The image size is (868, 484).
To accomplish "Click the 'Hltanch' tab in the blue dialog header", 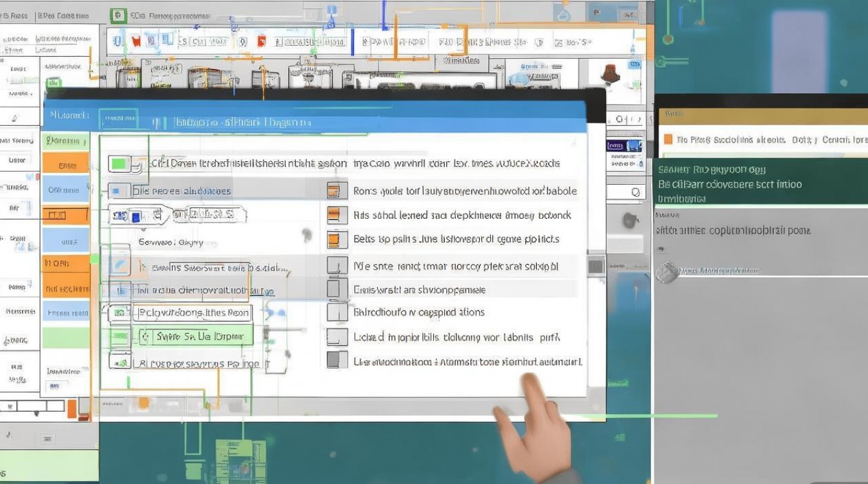I will point(70,116).
